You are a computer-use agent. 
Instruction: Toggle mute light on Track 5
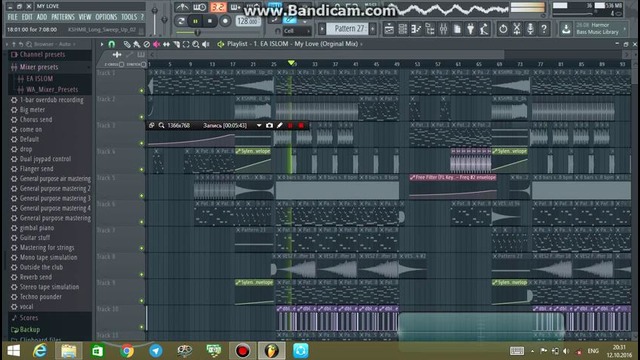point(142,196)
